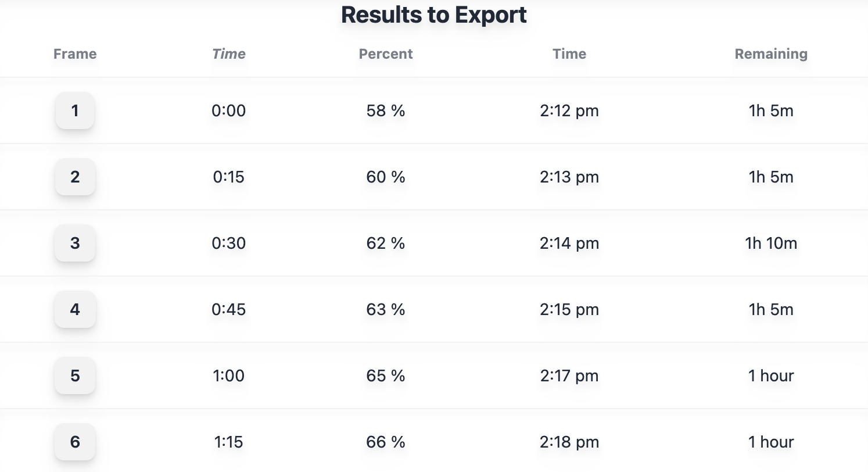
Task: Choose the frame 4 button
Action: [75, 309]
